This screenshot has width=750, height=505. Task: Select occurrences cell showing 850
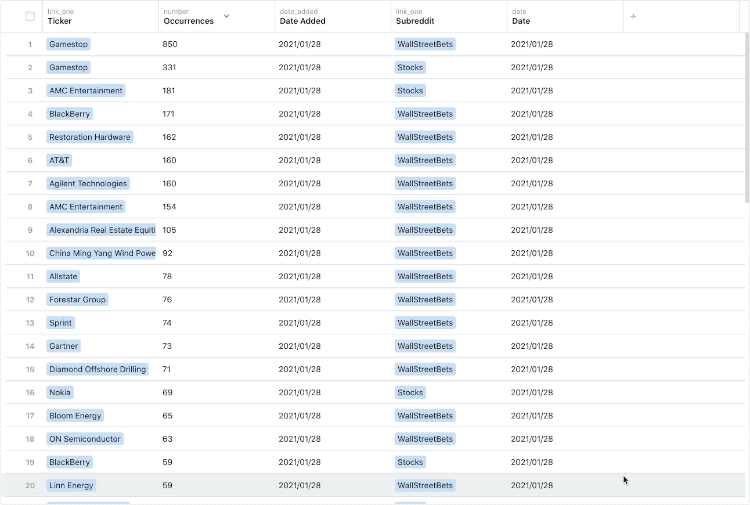pos(217,44)
